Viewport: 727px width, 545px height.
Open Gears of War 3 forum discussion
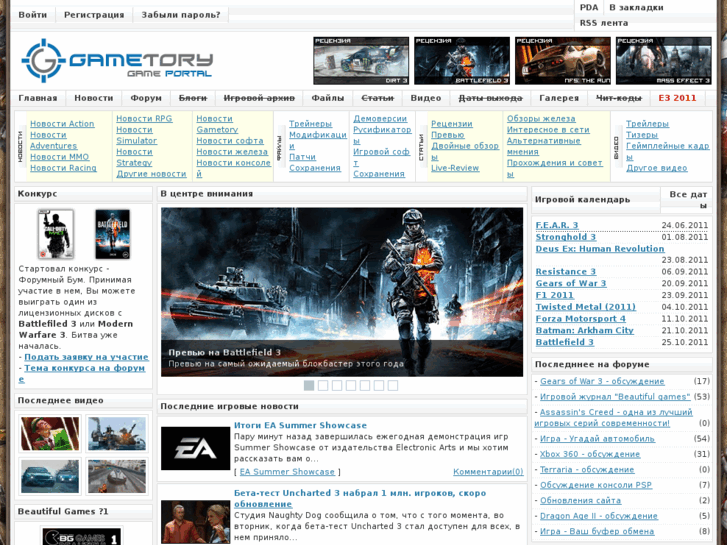(x=602, y=381)
